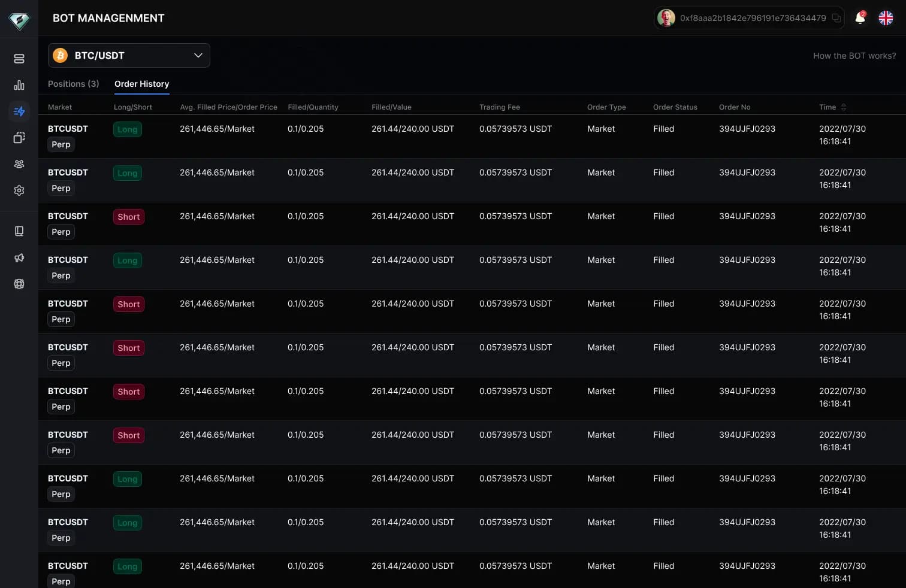Viewport: 906px width, 588px height.
Task: Open settings gear in the sidebar
Action: (x=19, y=190)
